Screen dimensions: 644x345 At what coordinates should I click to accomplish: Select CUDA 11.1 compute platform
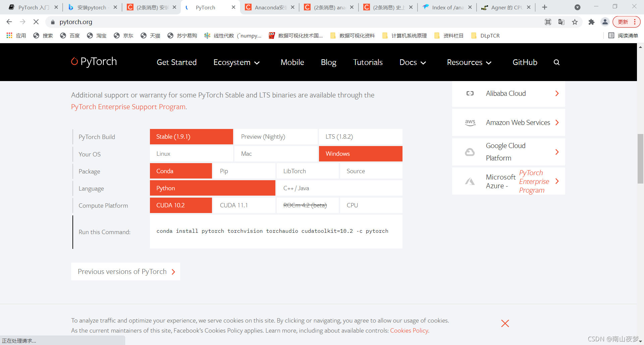pyautogui.click(x=244, y=205)
